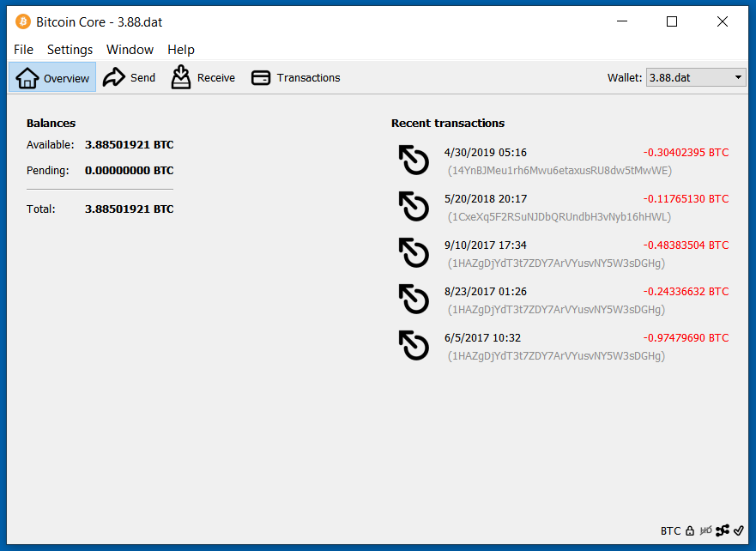Open the Window menu
This screenshot has width=756, height=551.
[130, 50]
